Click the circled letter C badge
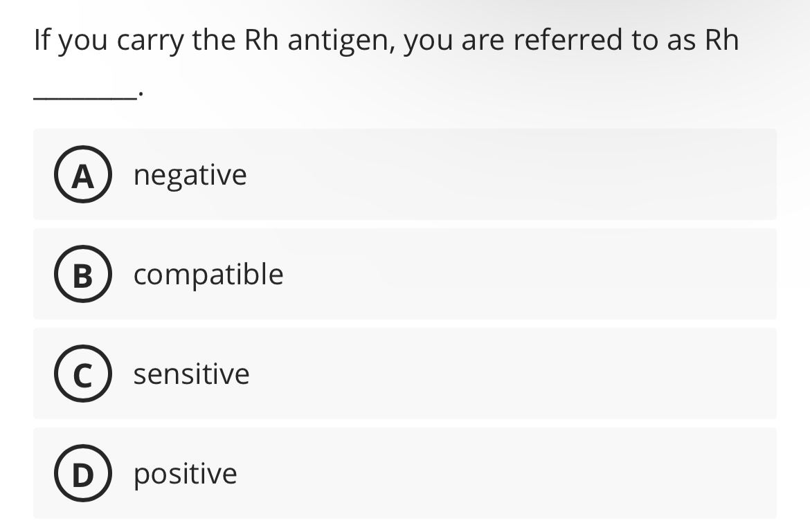Image resolution: width=810 pixels, height=532 pixels. coord(82,374)
